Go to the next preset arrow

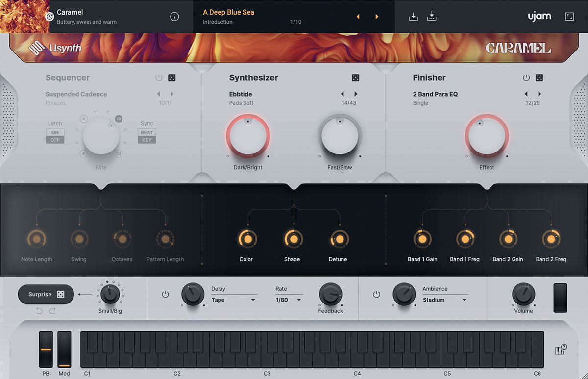pos(377,17)
